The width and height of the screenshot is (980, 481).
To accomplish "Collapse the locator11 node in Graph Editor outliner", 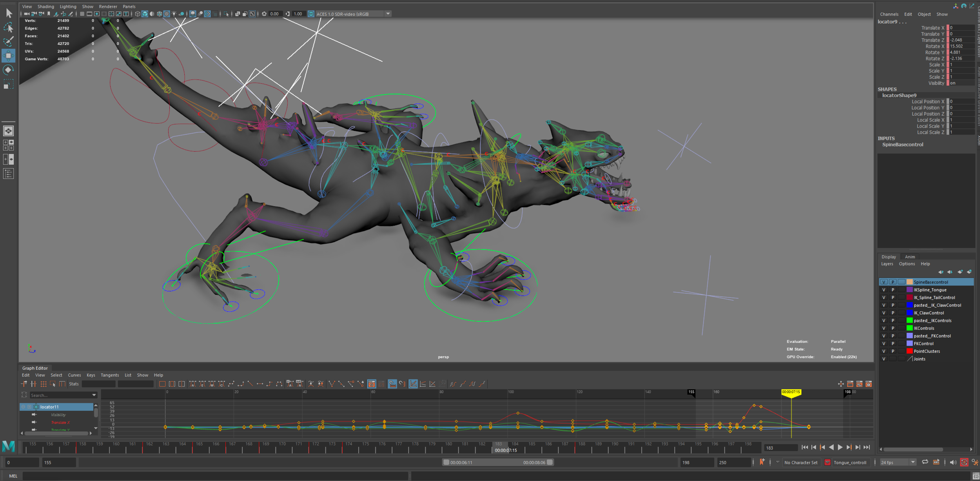I will click(24, 407).
